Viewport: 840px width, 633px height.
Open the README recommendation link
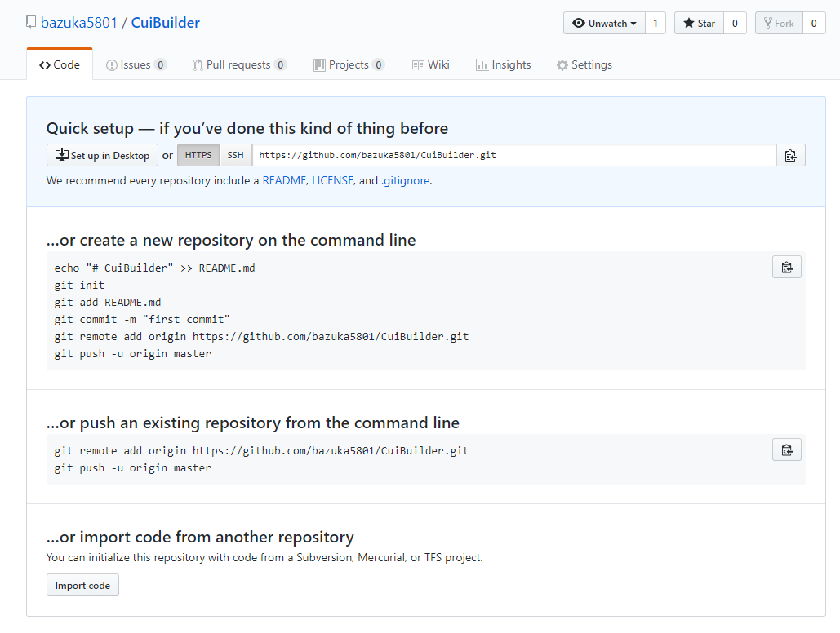click(x=284, y=181)
